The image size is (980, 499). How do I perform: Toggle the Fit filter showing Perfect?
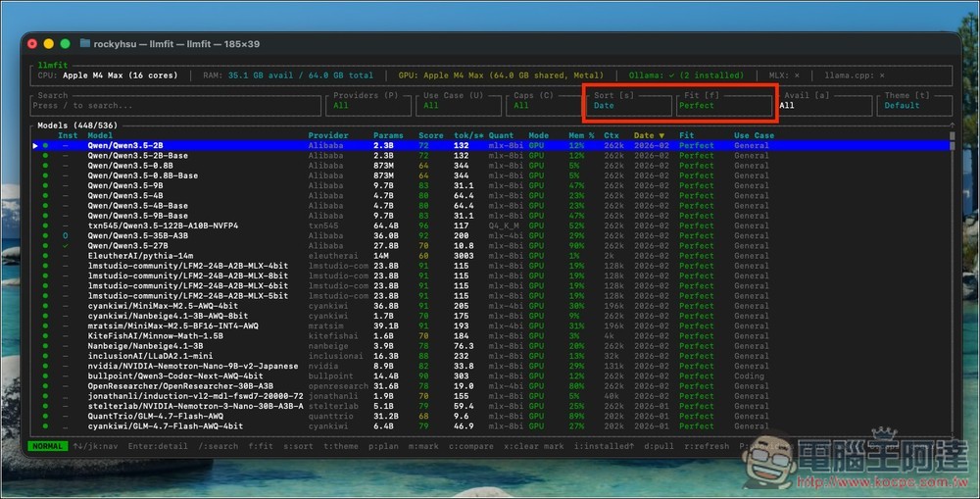pyautogui.click(x=723, y=105)
